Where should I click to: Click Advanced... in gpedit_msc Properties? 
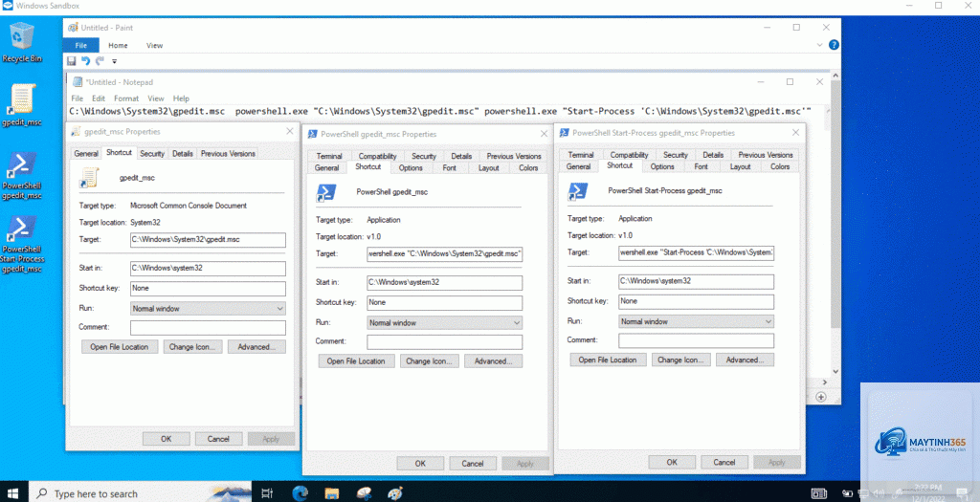click(256, 347)
